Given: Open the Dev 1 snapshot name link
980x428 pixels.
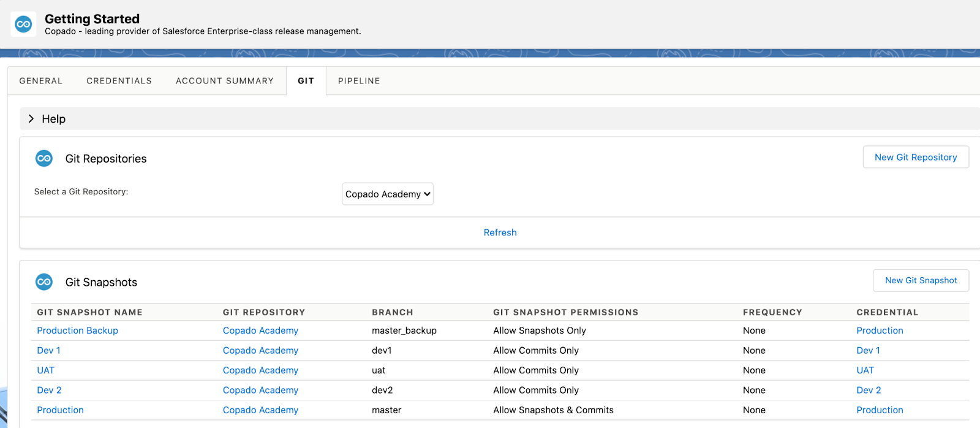Looking at the screenshot, I should (x=49, y=351).
